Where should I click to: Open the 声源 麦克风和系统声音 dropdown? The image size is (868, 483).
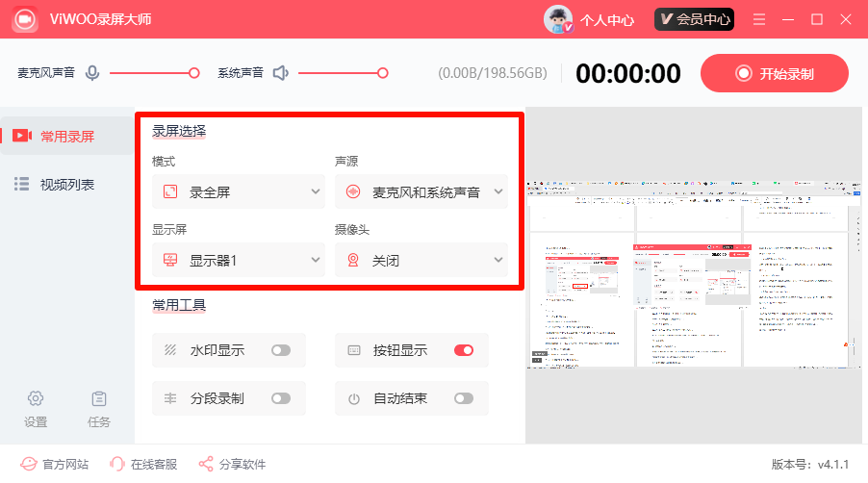pos(421,192)
